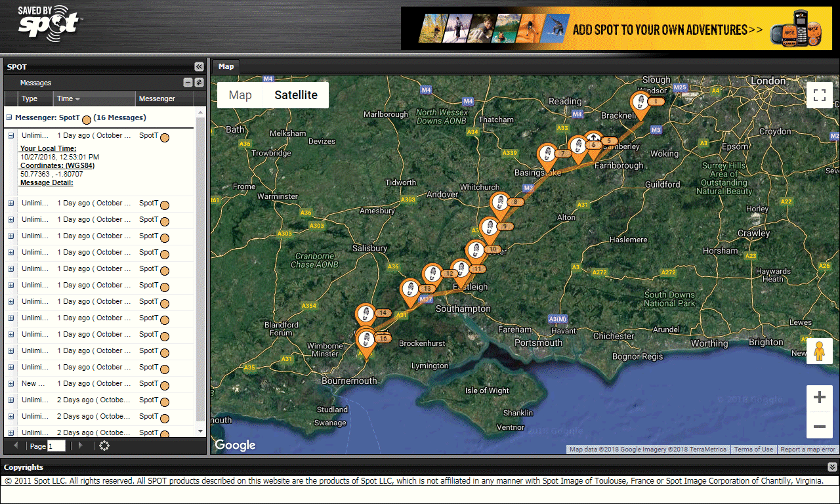Select the Street View pegman

(819, 351)
